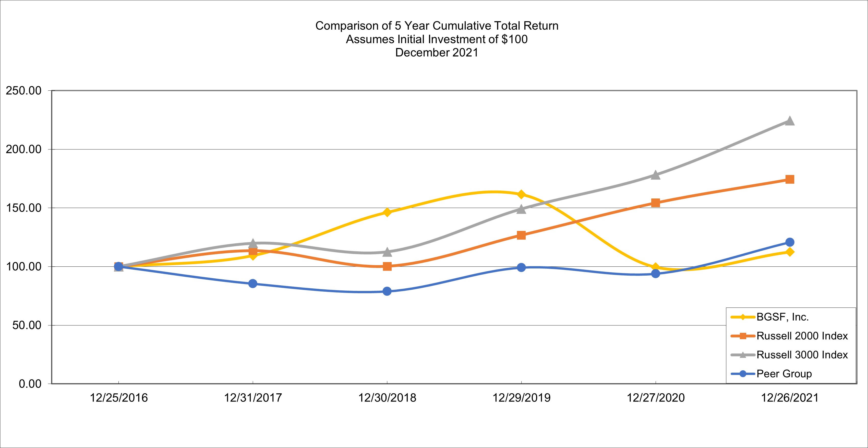Viewport: 868px width, 448px height.
Task: Click the 12/26/2021 x-axis label
Action: [x=789, y=398]
